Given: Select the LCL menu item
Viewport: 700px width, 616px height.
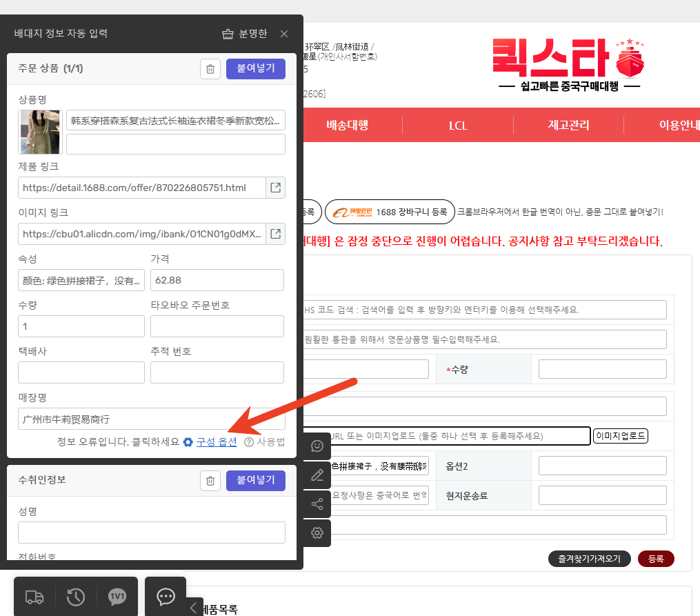Looking at the screenshot, I should pos(458,126).
